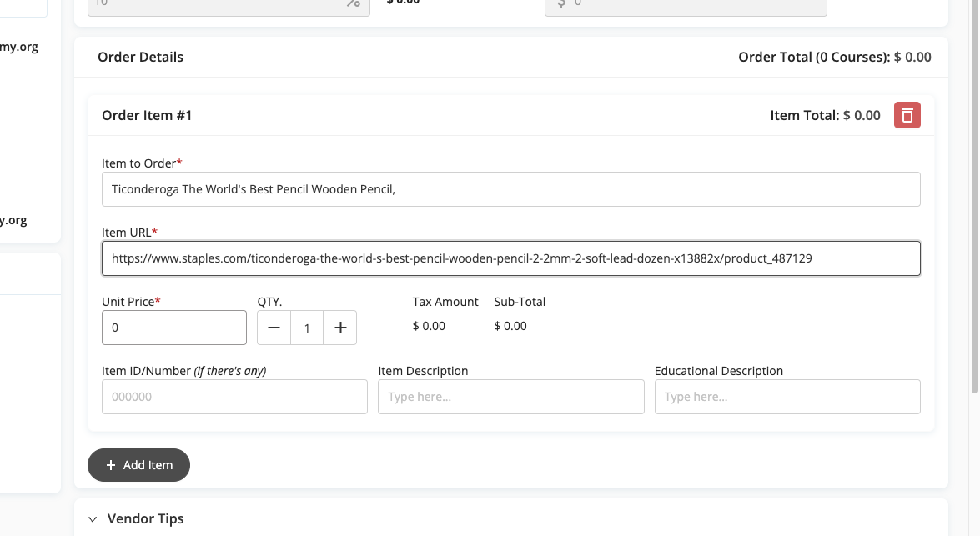The width and height of the screenshot is (980, 536).
Task: Click the page vertical scrollbar
Action: click(x=974, y=197)
